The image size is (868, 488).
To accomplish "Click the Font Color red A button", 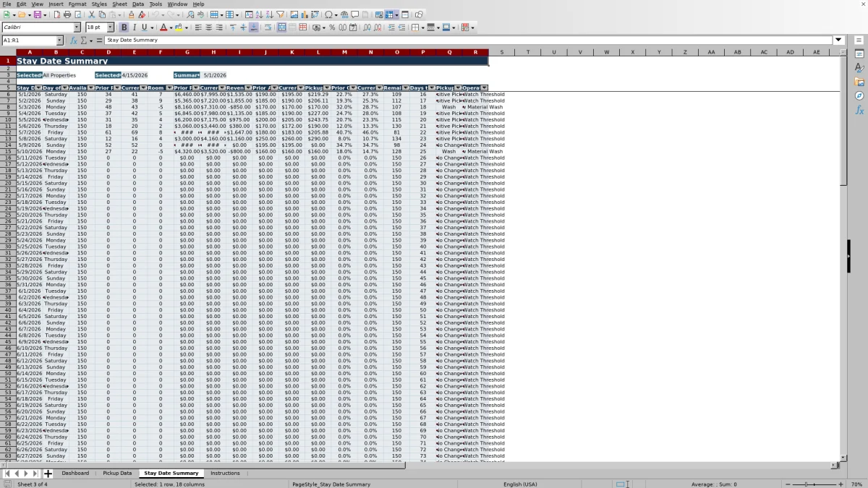I will coord(163,27).
